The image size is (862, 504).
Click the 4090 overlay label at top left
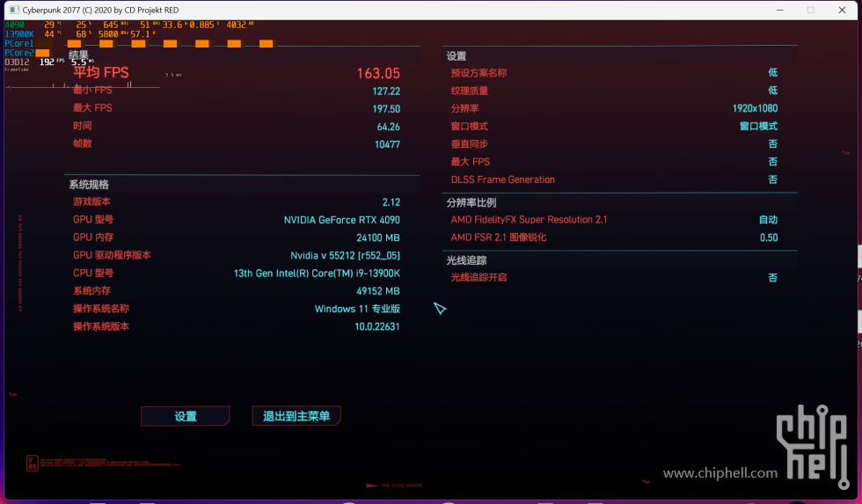[x=14, y=25]
